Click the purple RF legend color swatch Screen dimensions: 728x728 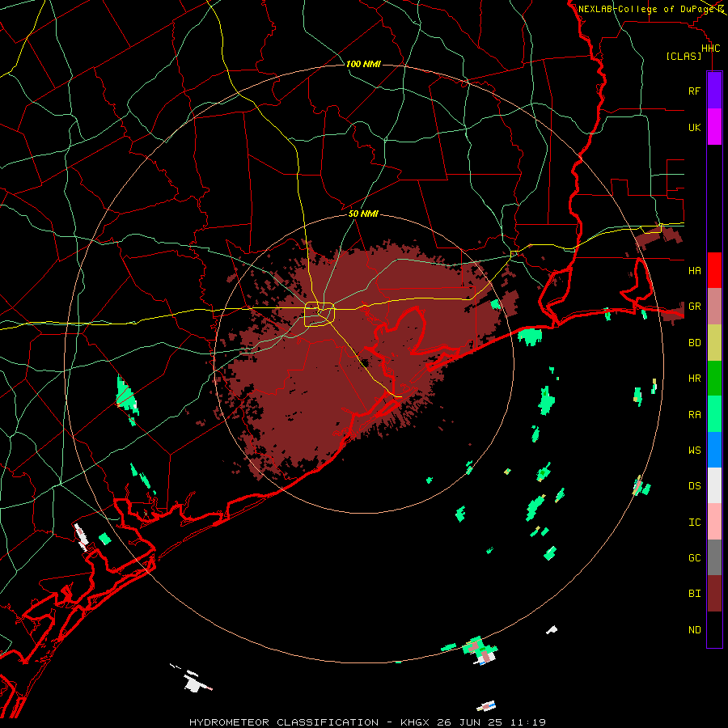click(714, 91)
